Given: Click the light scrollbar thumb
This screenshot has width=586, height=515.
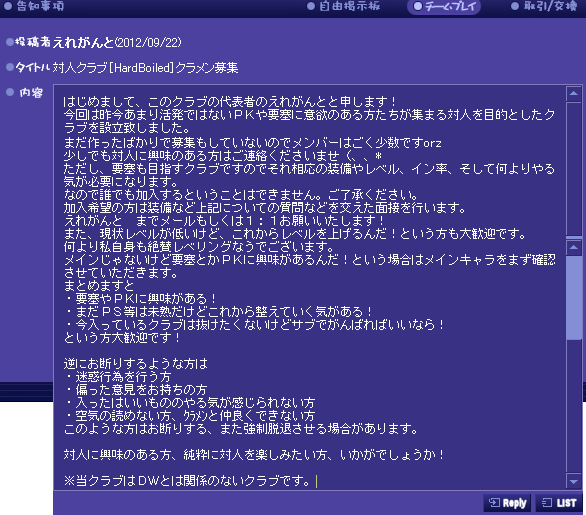Looking at the screenshot, I should click(x=574, y=298).
